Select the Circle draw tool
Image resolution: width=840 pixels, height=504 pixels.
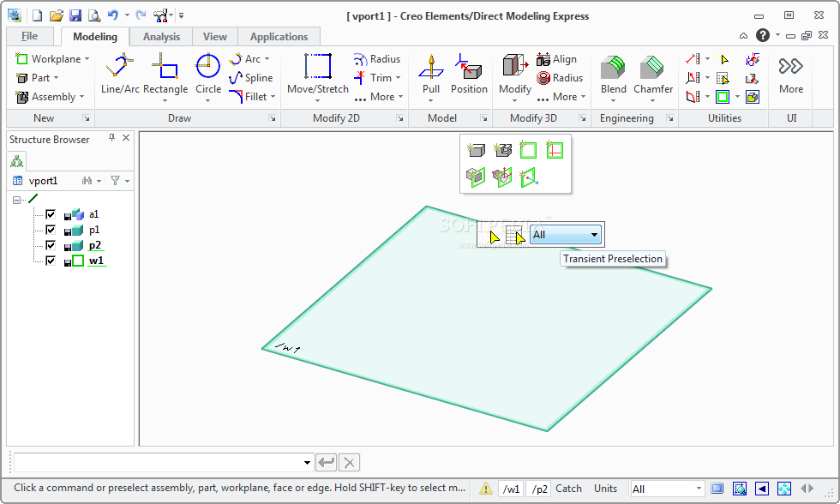coord(207,75)
